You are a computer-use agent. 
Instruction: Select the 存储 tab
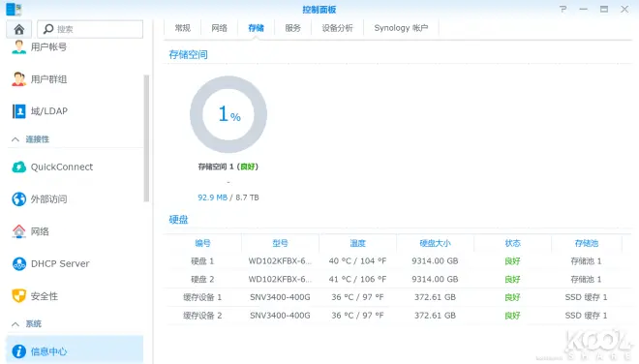pos(256,28)
